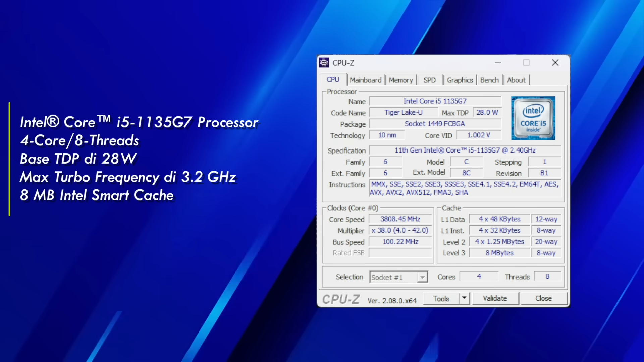
Task: Select the Graphics tab
Action: [x=460, y=80]
